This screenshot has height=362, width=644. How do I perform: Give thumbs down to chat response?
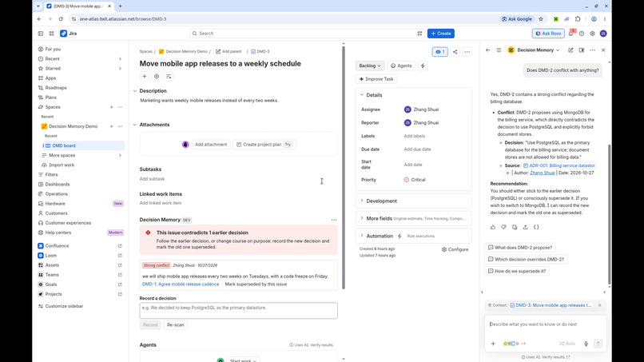(503, 227)
